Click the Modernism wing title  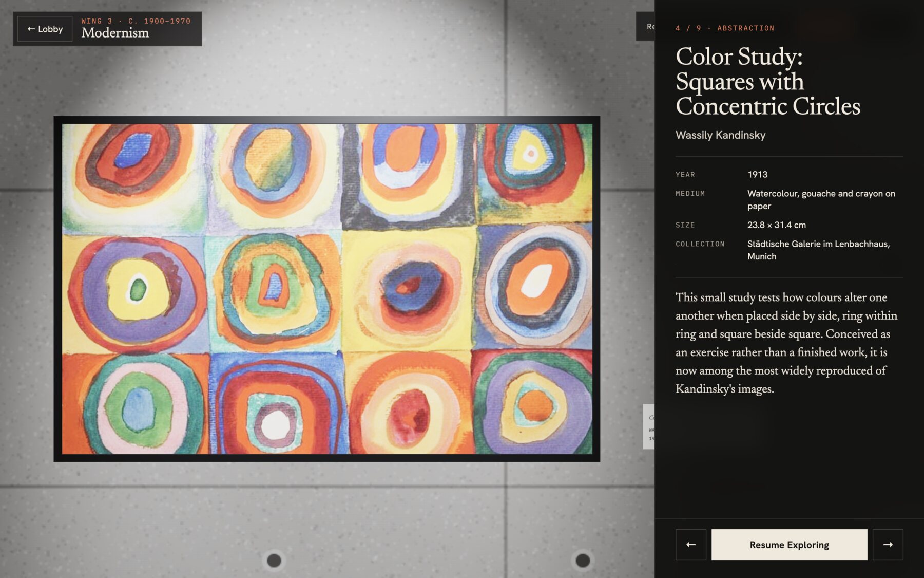coord(115,33)
